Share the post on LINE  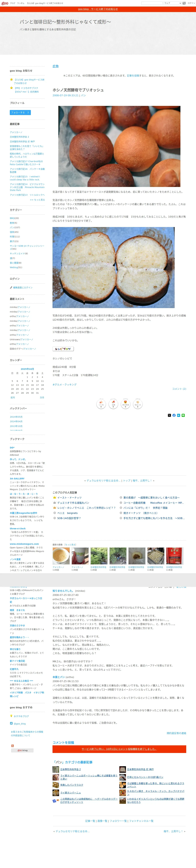pyautogui.click(x=183, y=415)
